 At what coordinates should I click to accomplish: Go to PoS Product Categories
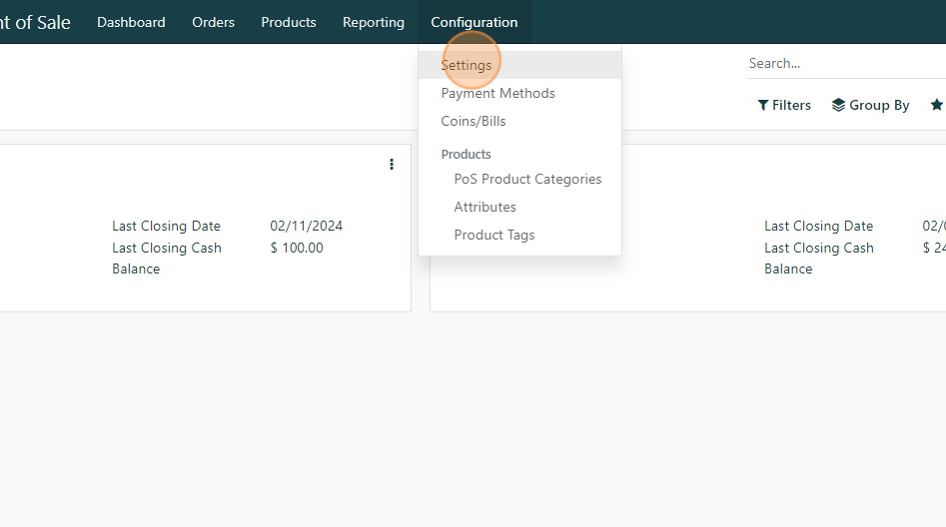[x=527, y=179]
